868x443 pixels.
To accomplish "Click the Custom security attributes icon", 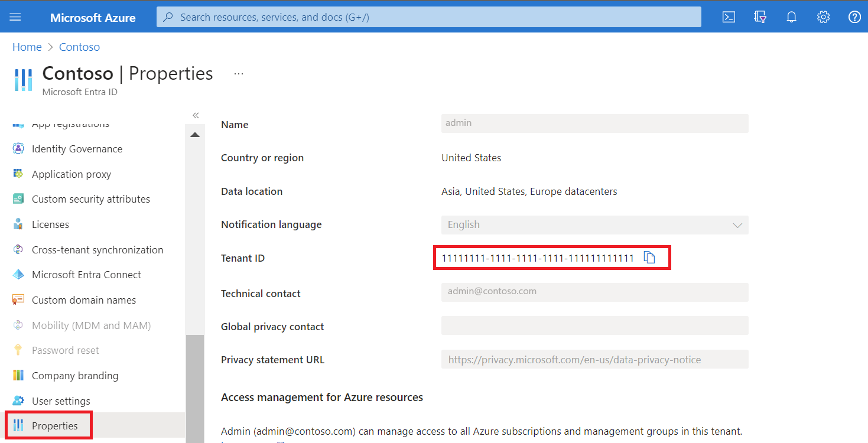I will tap(18, 199).
